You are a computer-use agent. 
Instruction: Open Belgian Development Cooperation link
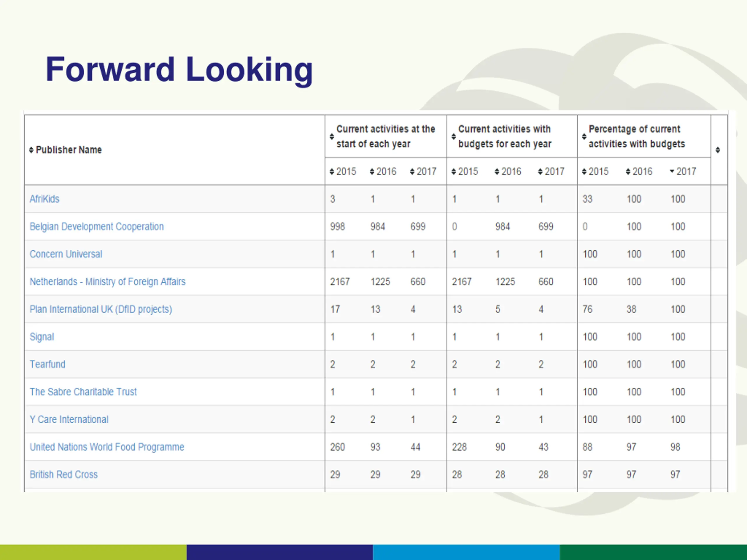click(97, 227)
